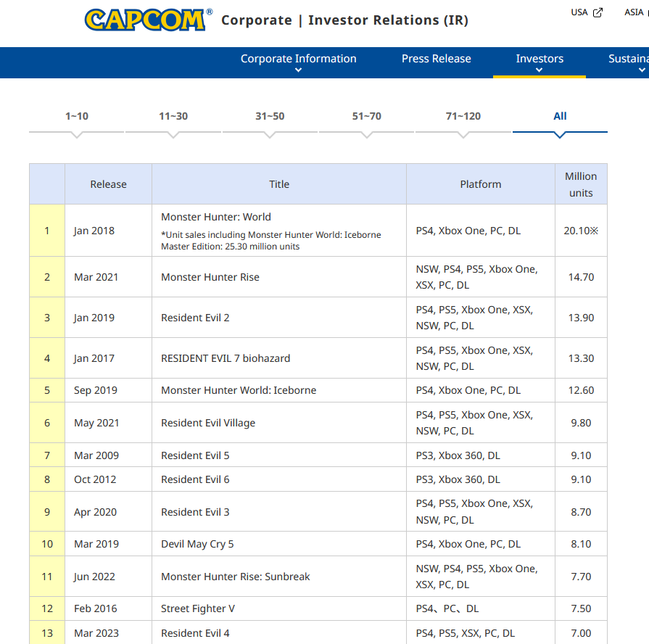Image resolution: width=649 pixels, height=644 pixels.
Task: Click the 7.50 units value
Action: point(581,608)
